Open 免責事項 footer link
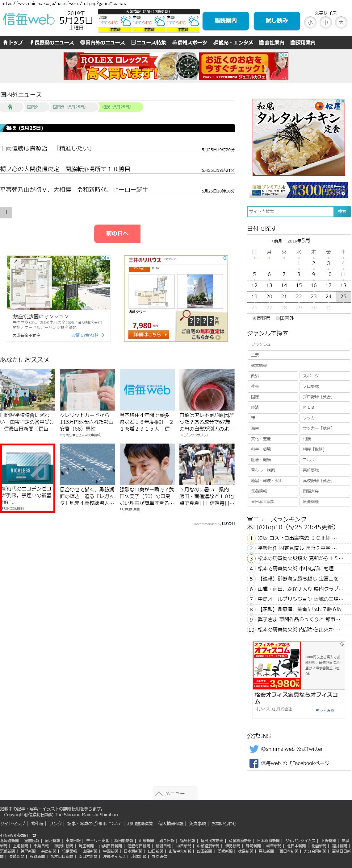 pos(198,823)
